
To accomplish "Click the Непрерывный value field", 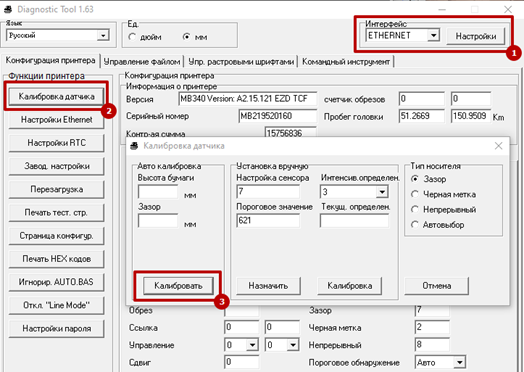I will point(432,345).
